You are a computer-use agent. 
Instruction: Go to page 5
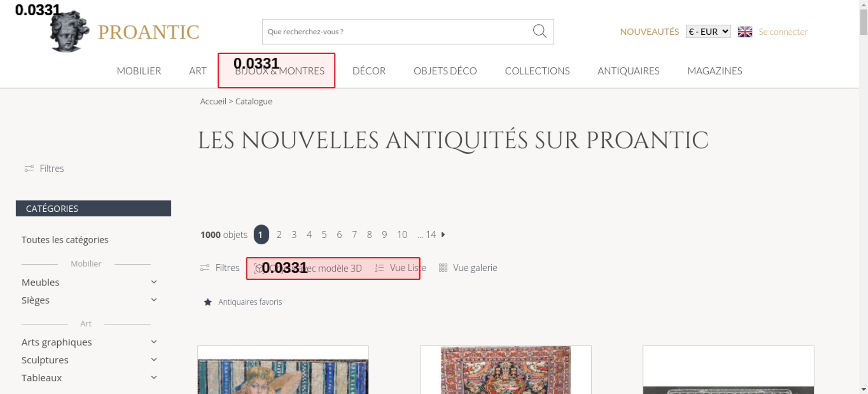point(324,235)
